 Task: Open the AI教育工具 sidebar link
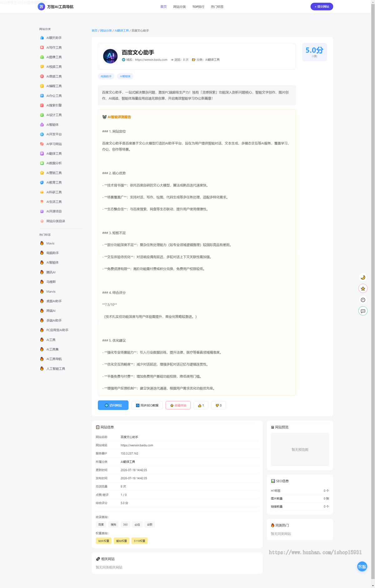tap(54, 182)
